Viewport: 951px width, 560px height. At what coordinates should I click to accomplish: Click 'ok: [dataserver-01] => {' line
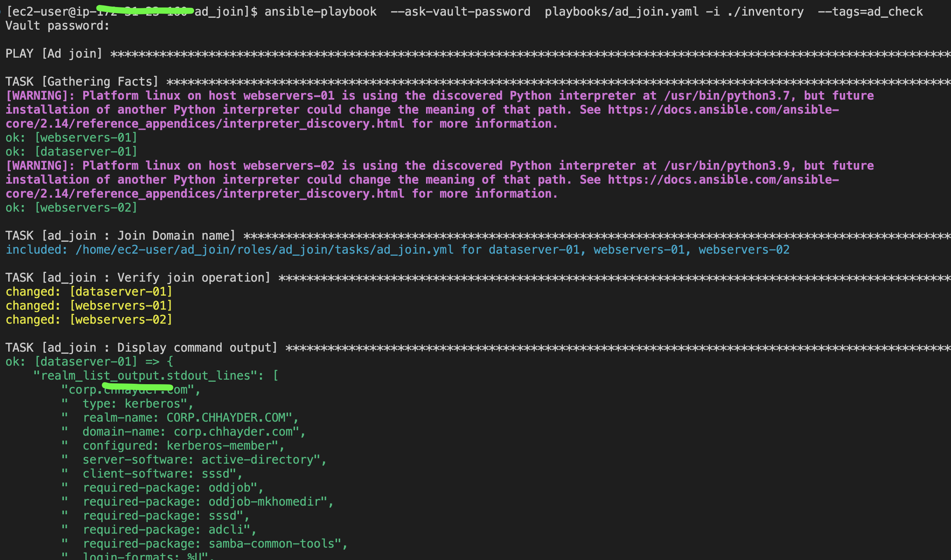(x=89, y=362)
